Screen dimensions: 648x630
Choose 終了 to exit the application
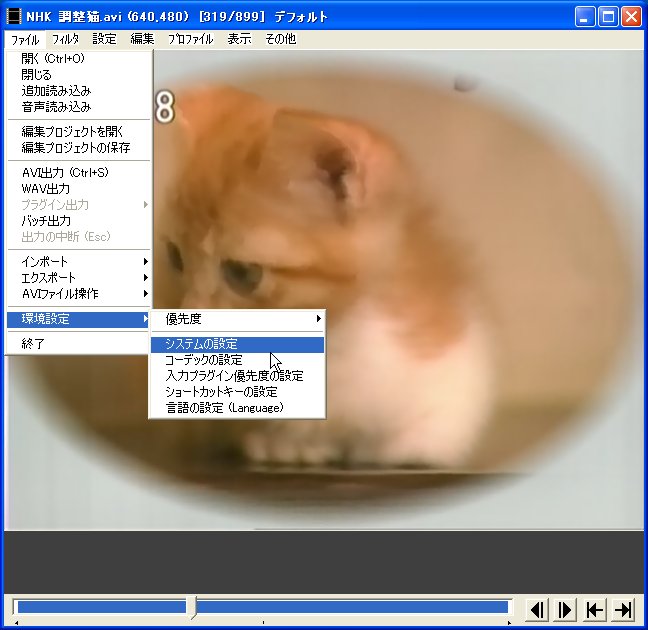(79, 344)
